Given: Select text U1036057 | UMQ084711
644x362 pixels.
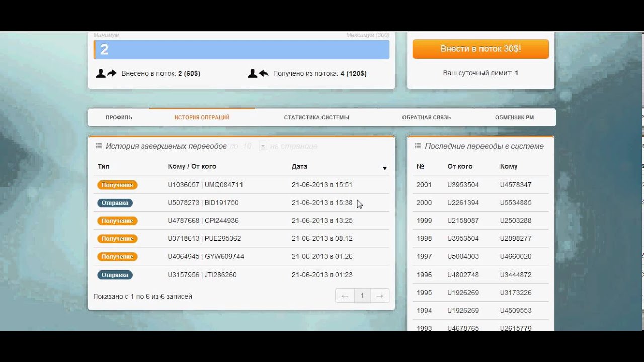Looking at the screenshot, I should 205,185.
